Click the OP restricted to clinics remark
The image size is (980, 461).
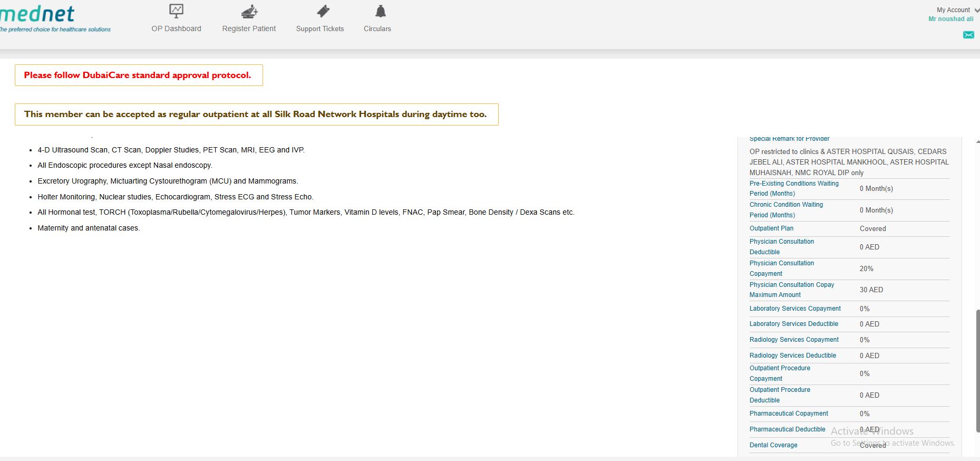coord(849,162)
